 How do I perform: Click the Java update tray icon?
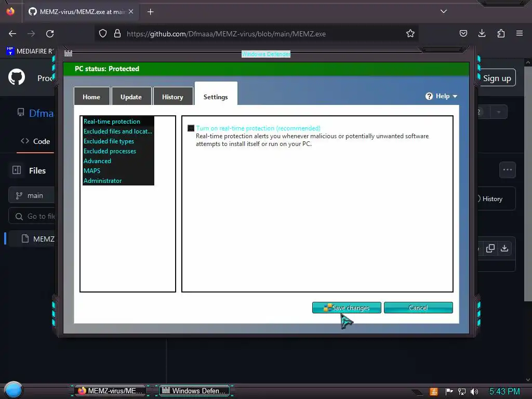coord(434,392)
